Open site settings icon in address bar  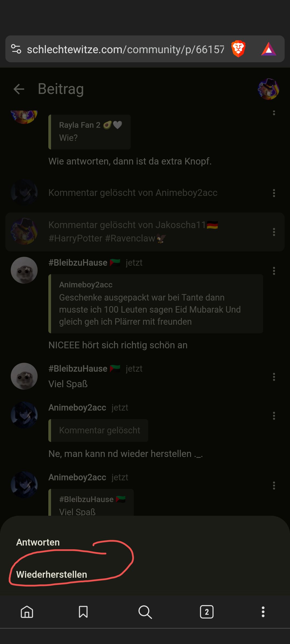coord(16,49)
